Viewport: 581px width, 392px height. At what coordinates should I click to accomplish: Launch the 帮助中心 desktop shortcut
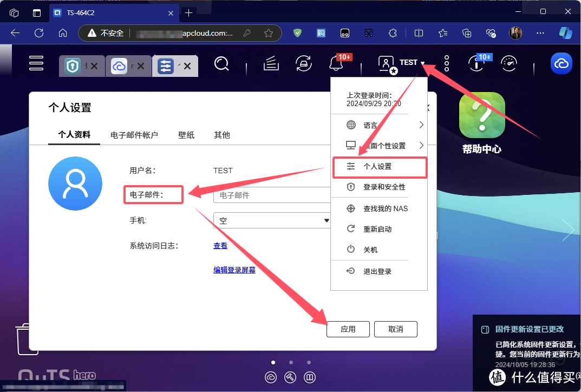(x=481, y=115)
